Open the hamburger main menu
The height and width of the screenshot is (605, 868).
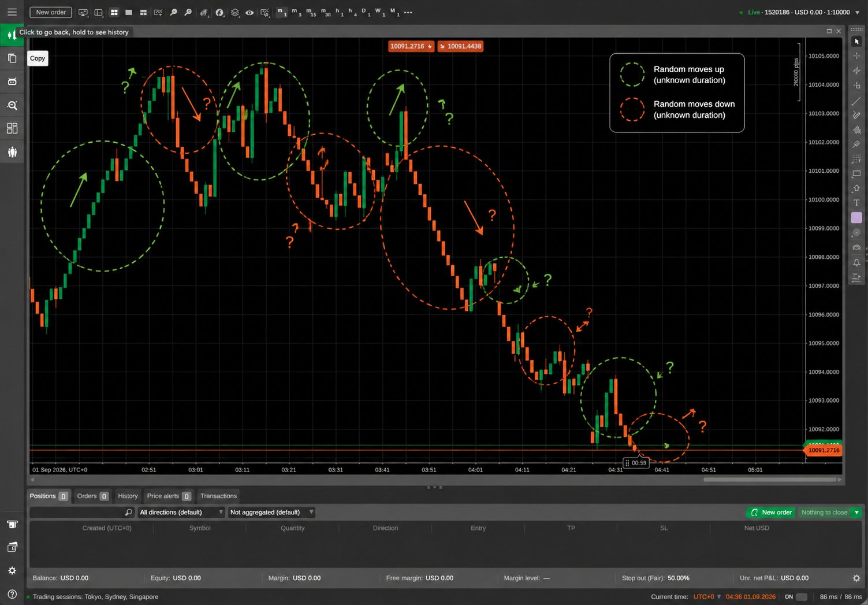pyautogui.click(x=12, y=12)
